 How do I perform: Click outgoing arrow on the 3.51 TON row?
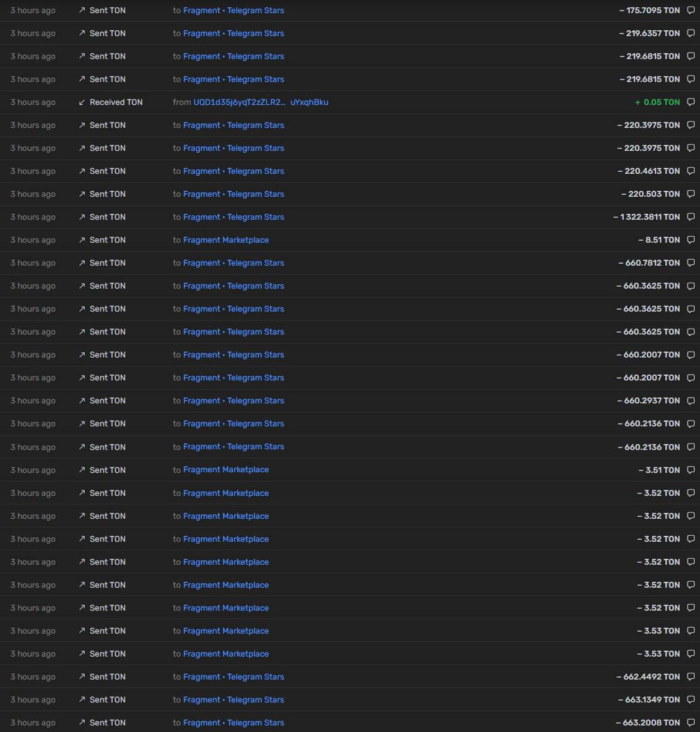click(x=82, y=470)
